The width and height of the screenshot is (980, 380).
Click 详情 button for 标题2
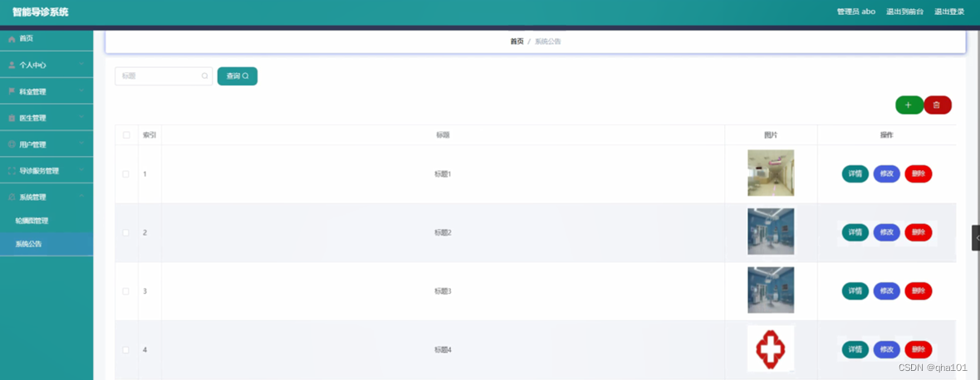pyautogui.click(x=855, y=233)
